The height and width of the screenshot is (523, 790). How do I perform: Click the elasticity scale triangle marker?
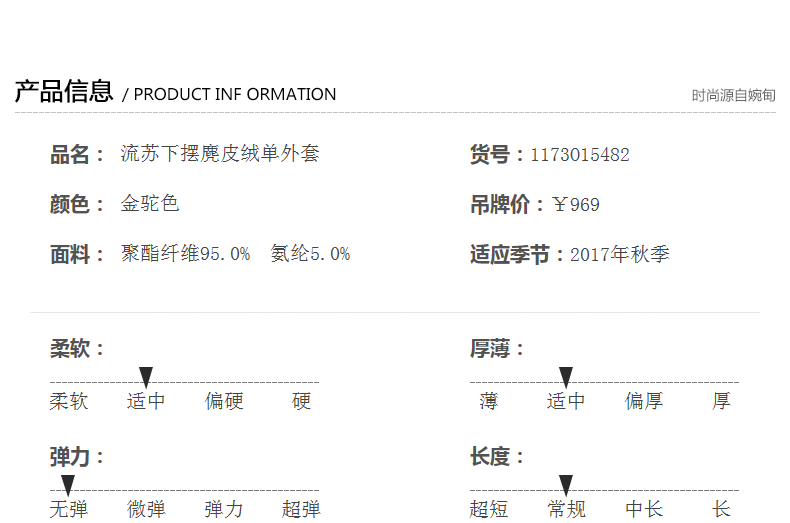coord(68,485)
